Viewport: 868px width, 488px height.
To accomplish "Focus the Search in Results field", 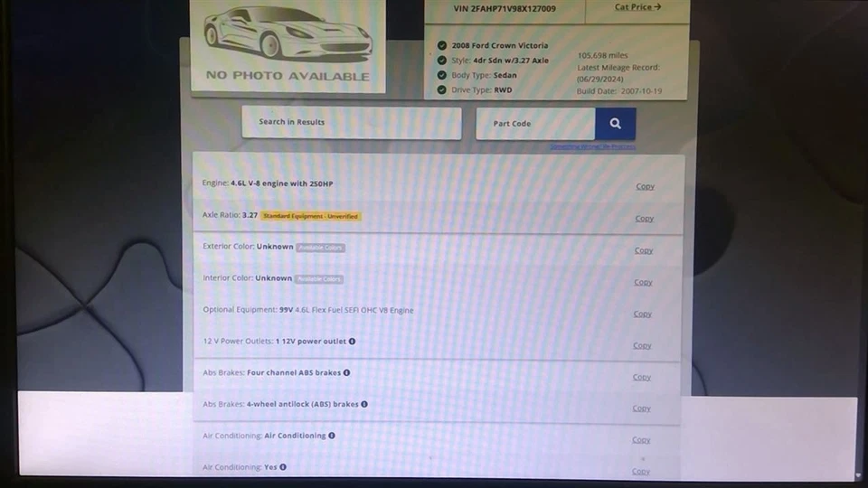I will [x=352, y=122].
